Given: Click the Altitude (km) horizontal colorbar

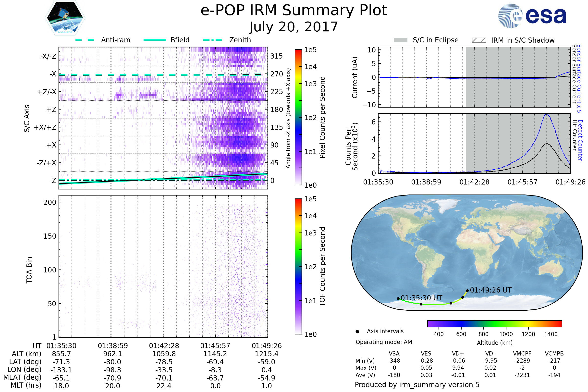Looking at the screenshot, I should coord(494,324).
